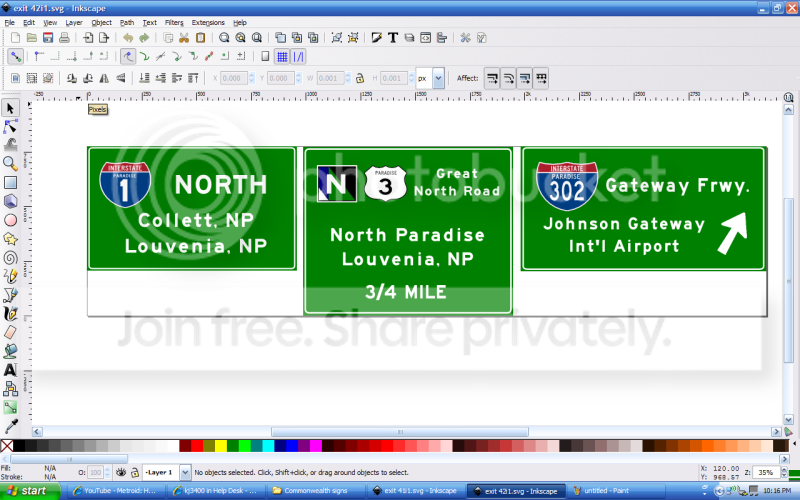Screen dimensions: 800x500
Task: Open the Path menu
Action: (x=127, y=22)
